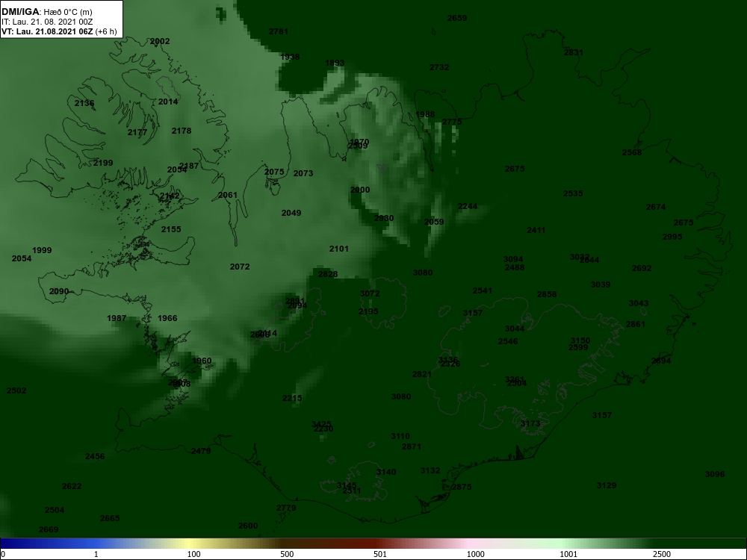Click the map value "3110"
The height and width of the screenshot is (560, 747).
click(400, 436)
